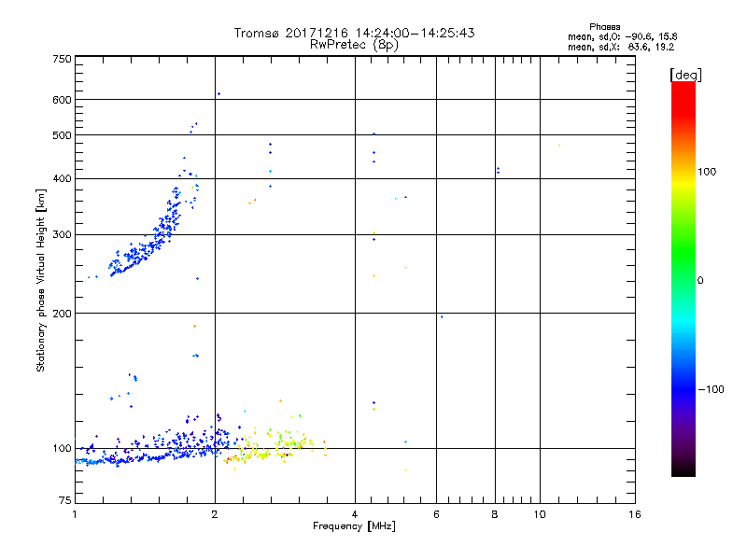
Task: Click the blue region near -100 on colorbar
Action: (684, 388)
